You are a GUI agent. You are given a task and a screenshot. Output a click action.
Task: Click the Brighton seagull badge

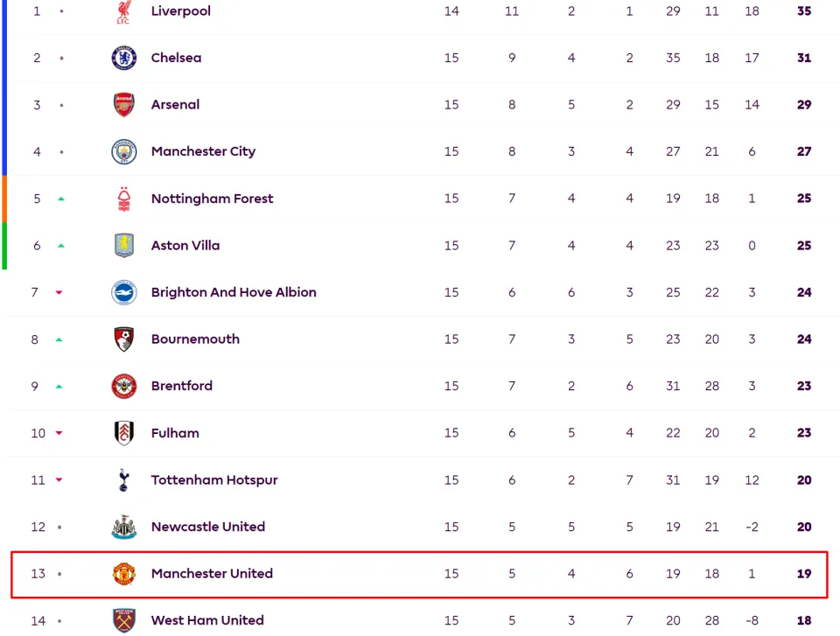[x=123, y=292]
